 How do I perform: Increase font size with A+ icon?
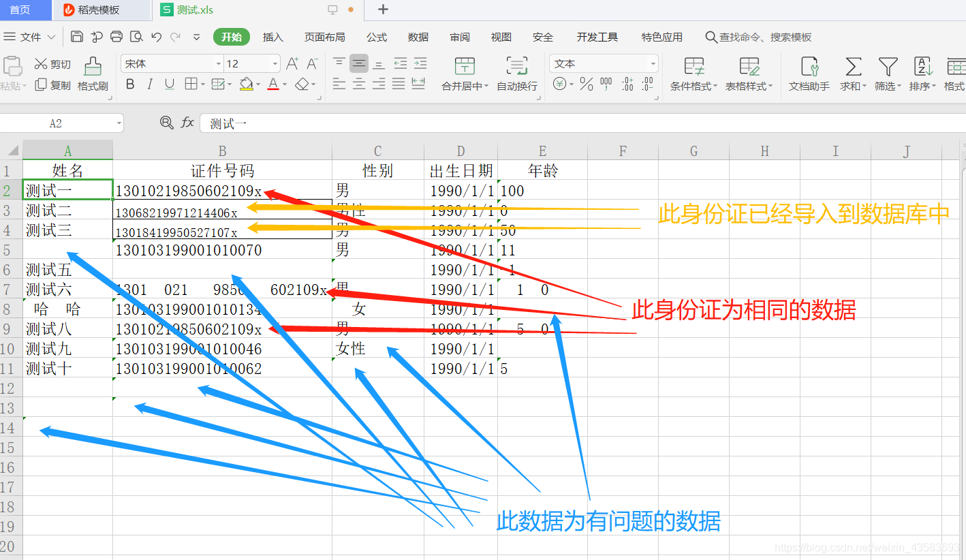pyautogui.click(x=292, y=64)
